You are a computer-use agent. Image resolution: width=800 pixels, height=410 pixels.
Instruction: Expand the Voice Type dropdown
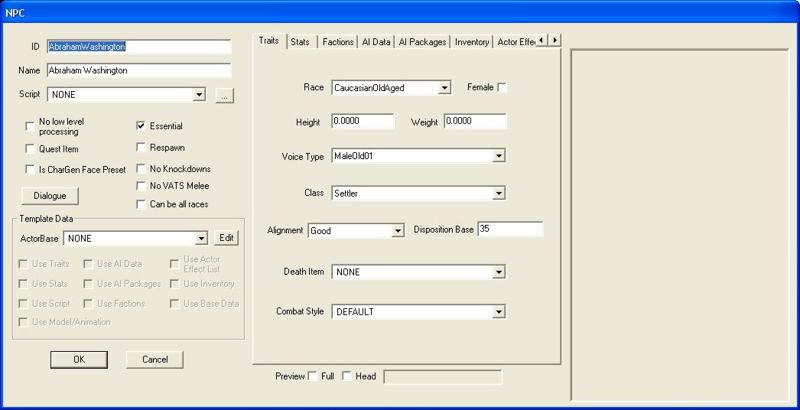(x=499, y=156)
